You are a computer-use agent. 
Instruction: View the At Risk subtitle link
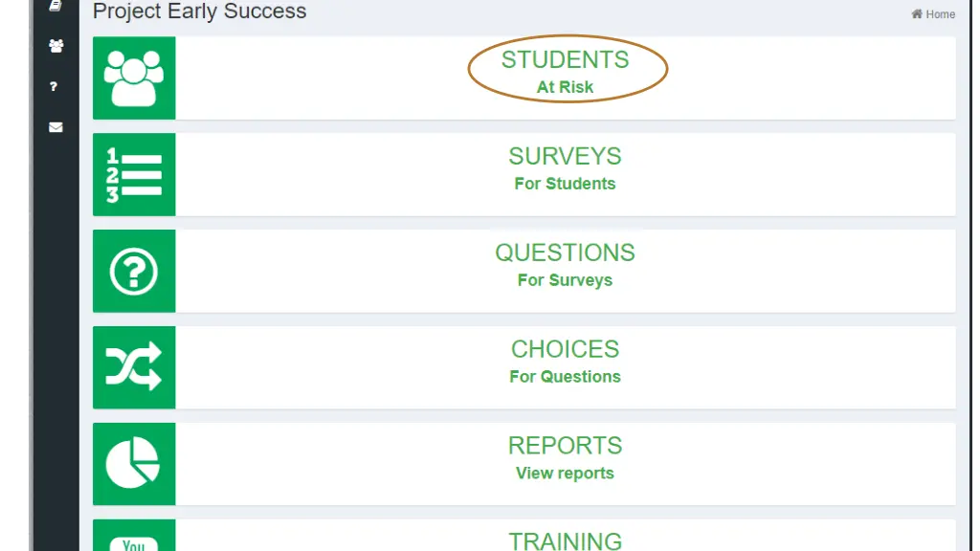pos(565,87)
